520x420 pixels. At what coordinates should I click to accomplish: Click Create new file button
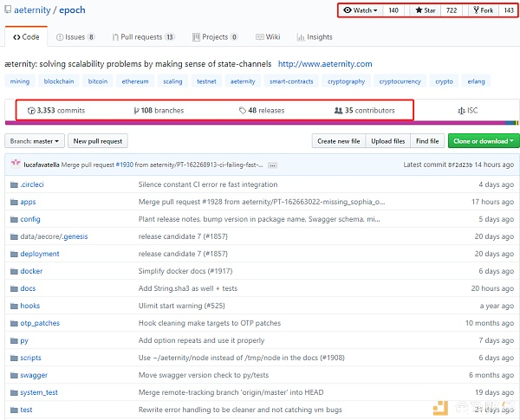pyautogui.click(x=339, y=141)
